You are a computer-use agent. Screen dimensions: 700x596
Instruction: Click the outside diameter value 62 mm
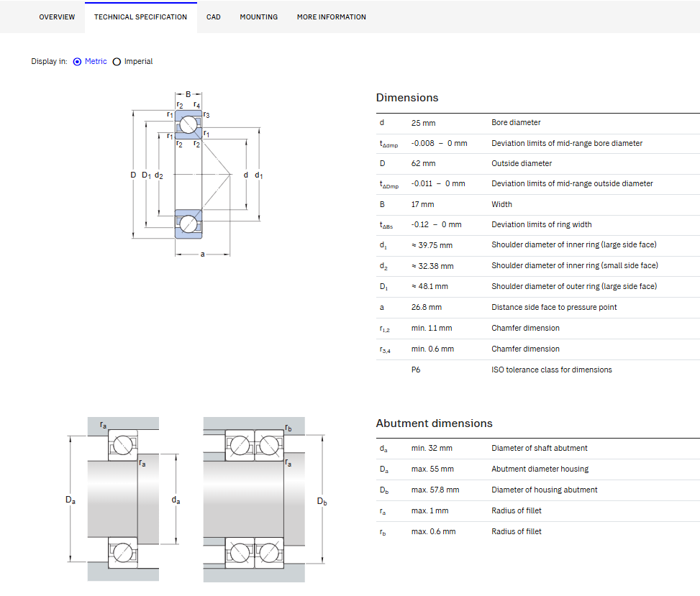(x=423, y=164)
